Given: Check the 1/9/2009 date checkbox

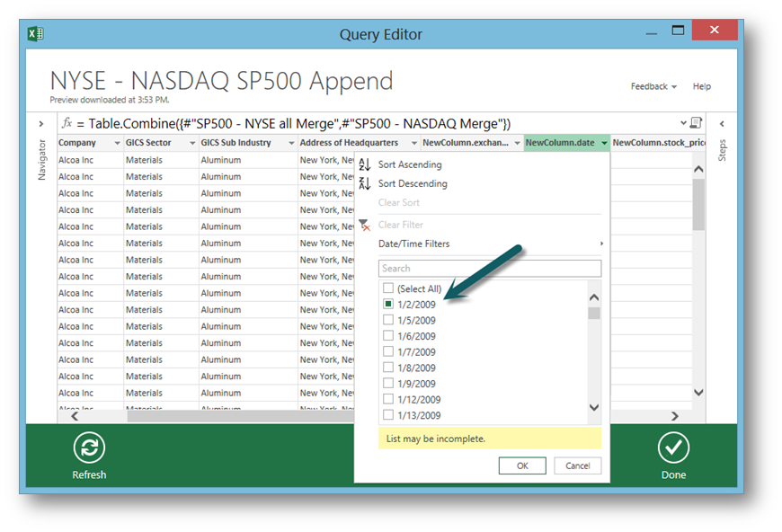Looking at the screenshot, I should point(388,384).
